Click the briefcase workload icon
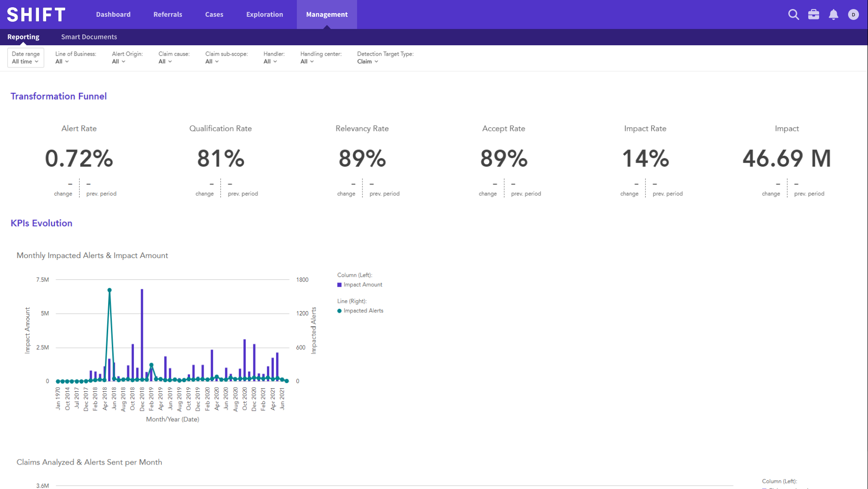868x489 pixels. tap(813, 14)
